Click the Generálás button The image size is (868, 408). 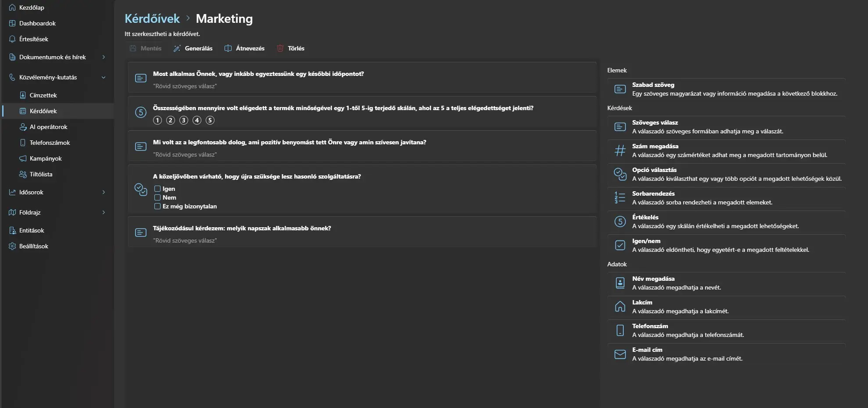(193, 48)
